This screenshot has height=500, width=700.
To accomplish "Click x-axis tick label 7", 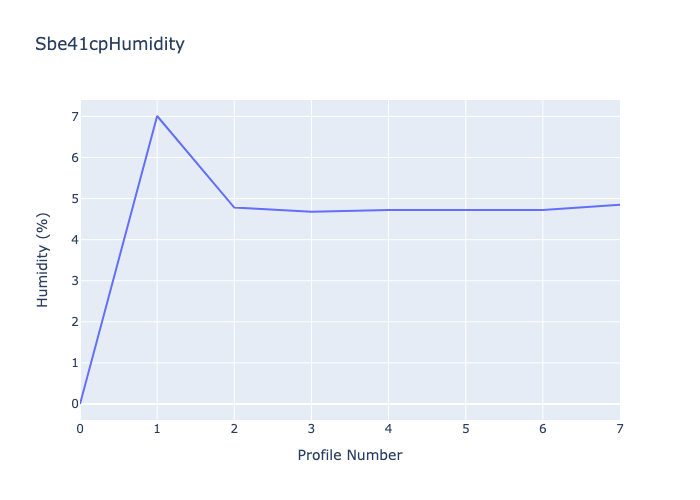I will click(619, 429).
